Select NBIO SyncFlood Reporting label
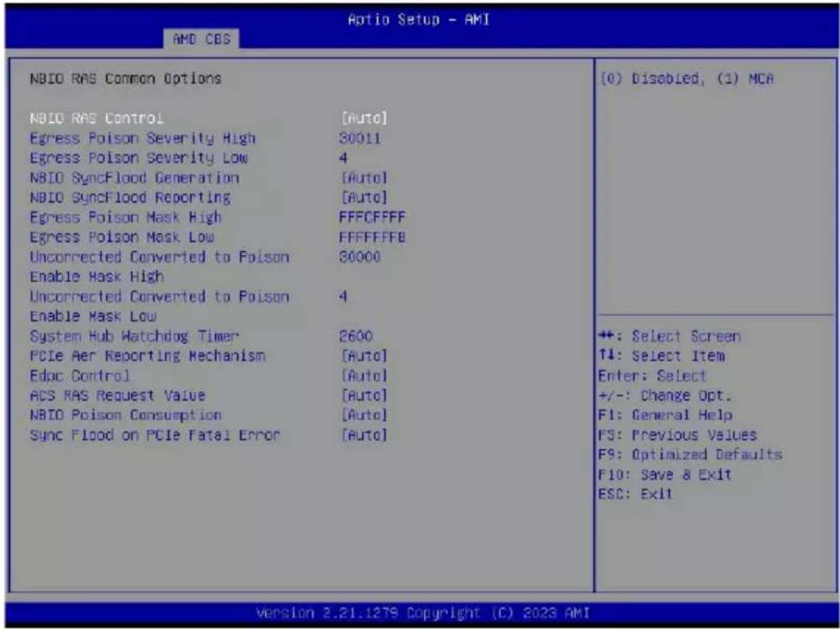Screen dimensions: 840x630 point(130,197)
